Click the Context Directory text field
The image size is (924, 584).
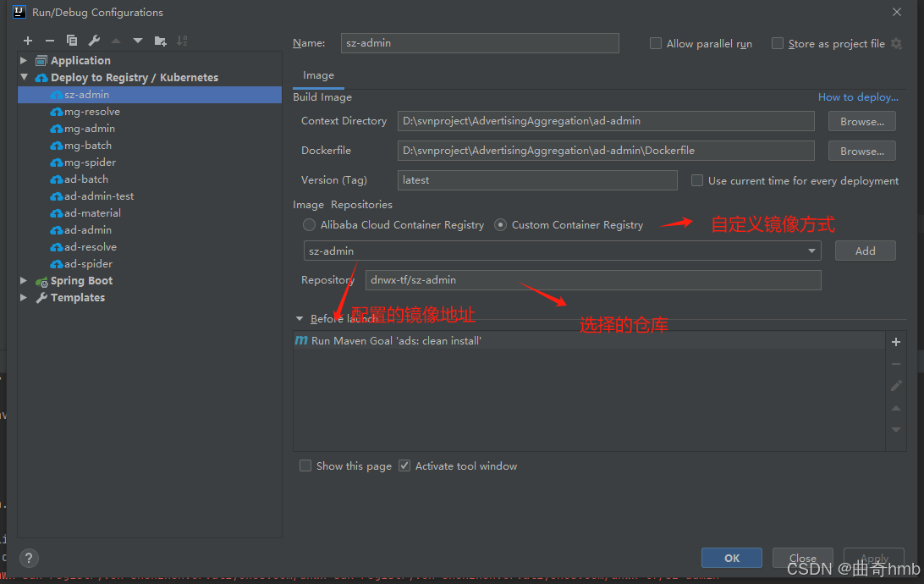(x=606, y=121)
